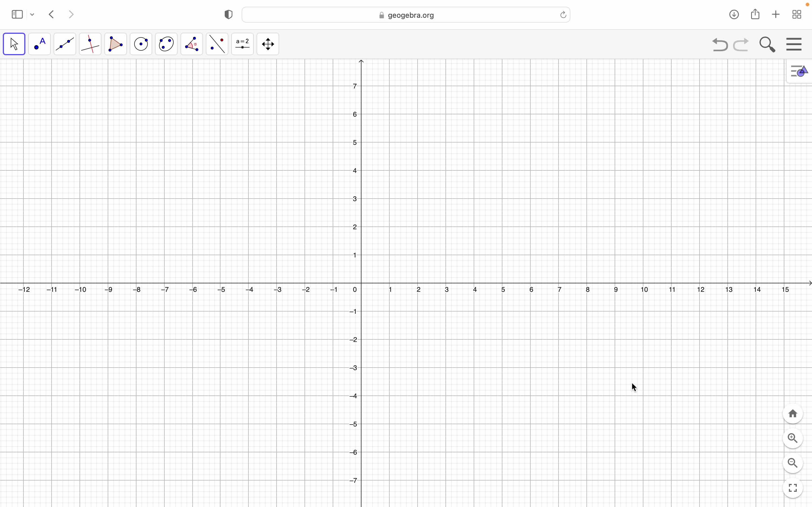The height and width of the screenshot is (507, 812).
Task: Select the Point tool
Action: 39,44
